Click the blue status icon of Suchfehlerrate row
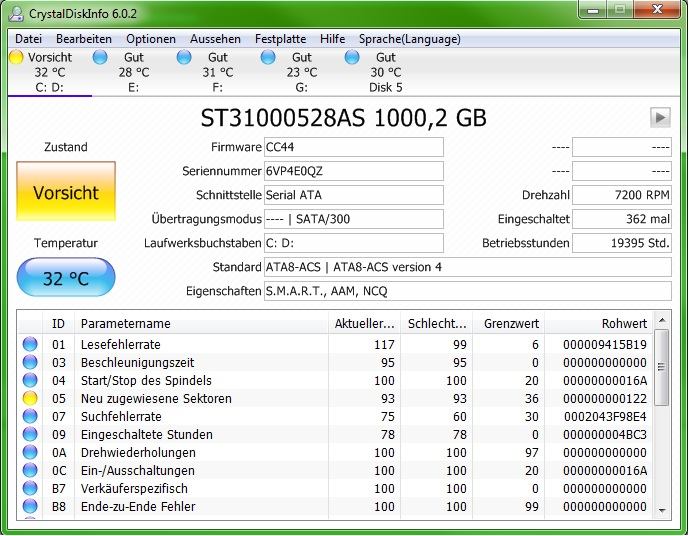This screenshot has height=536, width=689. coord(30,416)
